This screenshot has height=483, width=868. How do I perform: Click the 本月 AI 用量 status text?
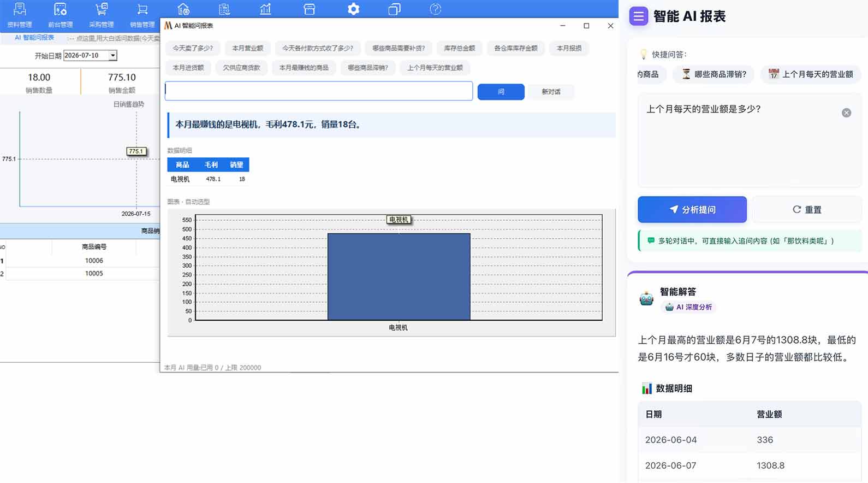point(212,368)
